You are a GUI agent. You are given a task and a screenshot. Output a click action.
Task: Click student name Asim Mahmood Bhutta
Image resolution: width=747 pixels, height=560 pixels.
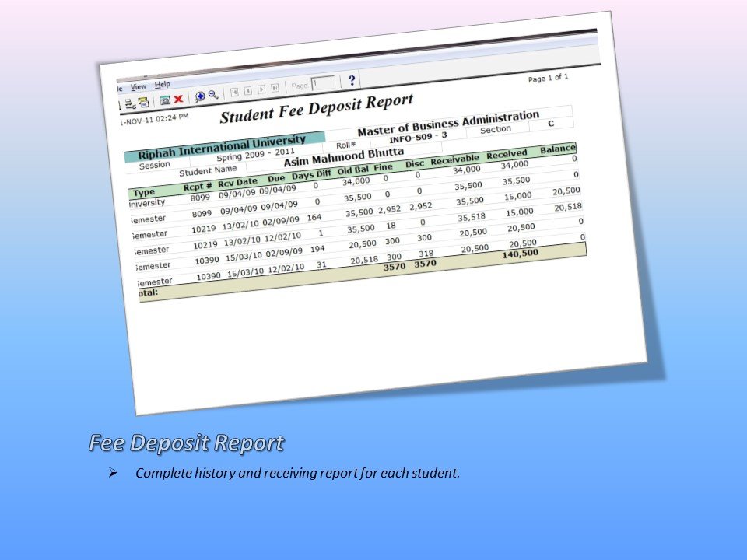pyautogui.click(x=343, y=156)
